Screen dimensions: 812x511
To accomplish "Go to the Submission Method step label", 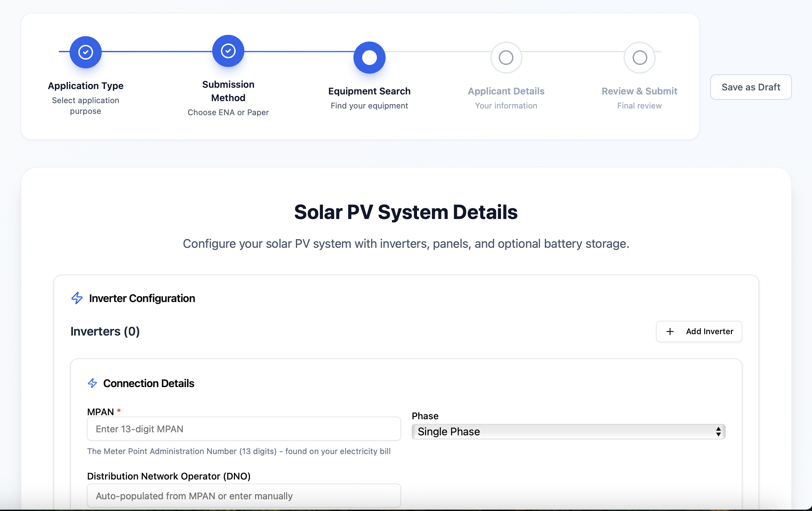I will pyautogui.click(x=228, y=91).
